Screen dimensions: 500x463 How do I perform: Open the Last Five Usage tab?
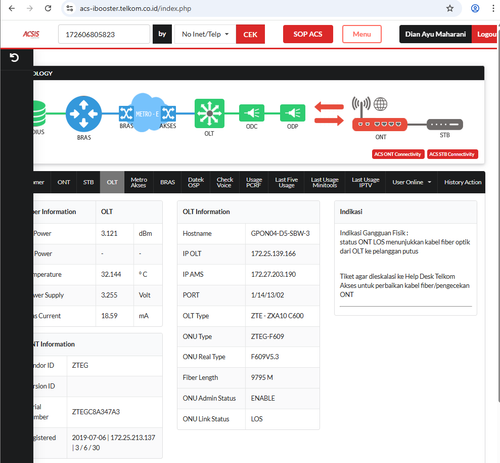click(x=286, y=182)
